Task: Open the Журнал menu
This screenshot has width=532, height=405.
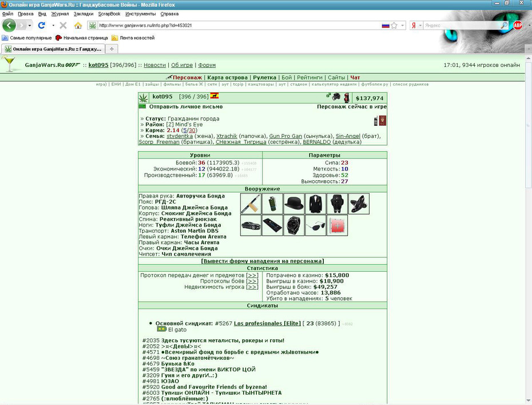Action: 60,14
